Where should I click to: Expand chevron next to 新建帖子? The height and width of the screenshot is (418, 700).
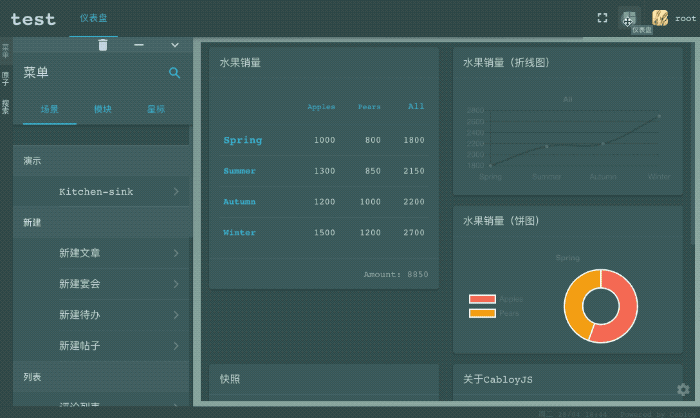[x=176, y=346]
